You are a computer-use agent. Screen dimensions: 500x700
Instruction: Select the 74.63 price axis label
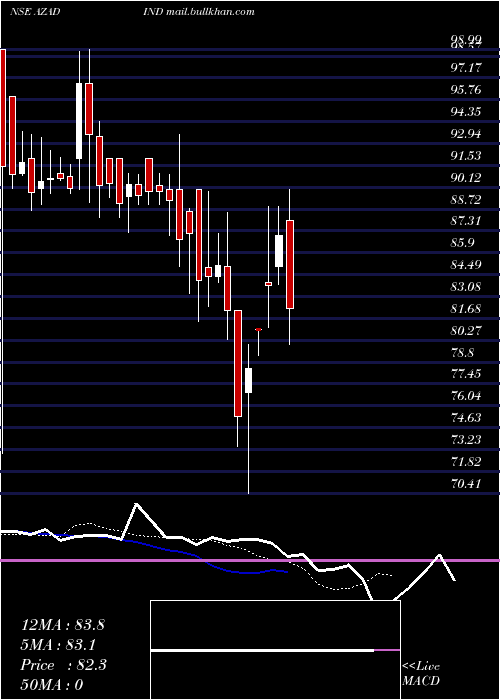click(466, 418)
